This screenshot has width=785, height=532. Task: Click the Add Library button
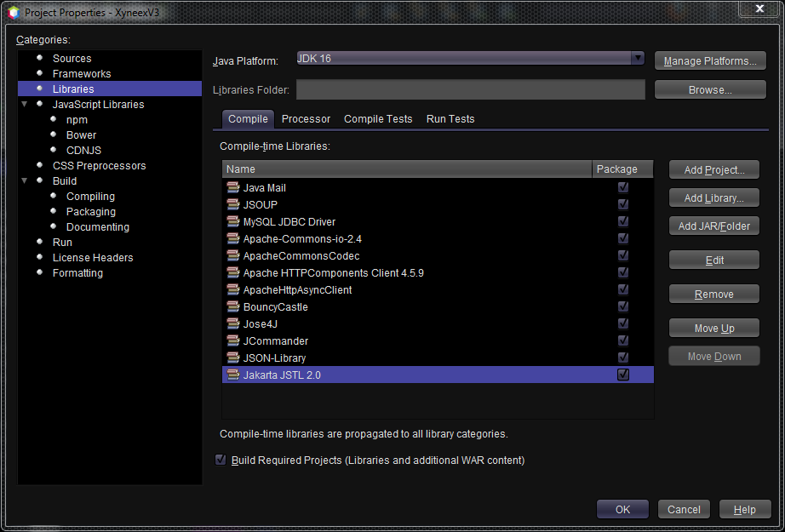coord(714,197)
